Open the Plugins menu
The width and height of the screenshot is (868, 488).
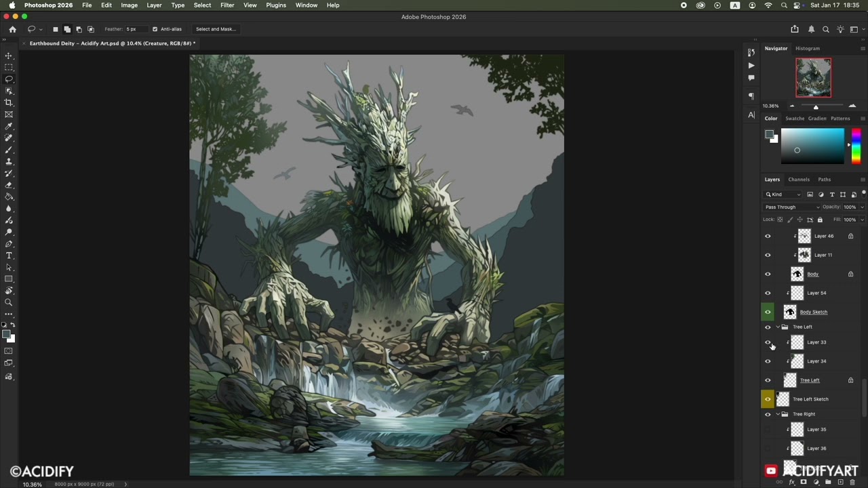coord(276,5)
